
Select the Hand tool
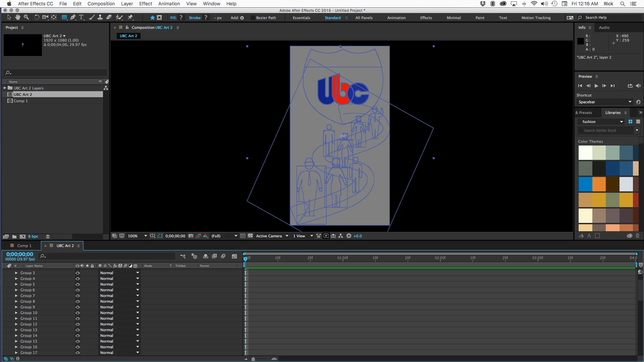point(17,17)
